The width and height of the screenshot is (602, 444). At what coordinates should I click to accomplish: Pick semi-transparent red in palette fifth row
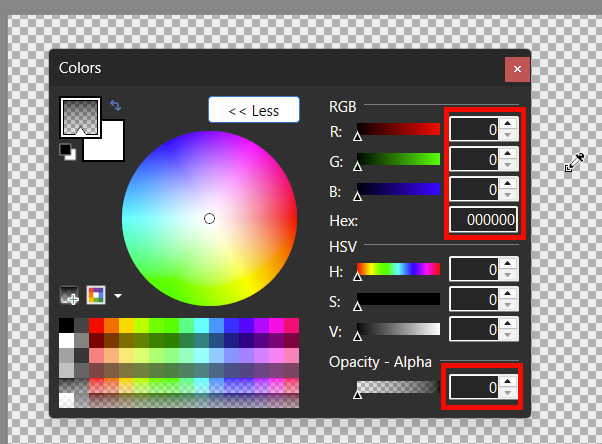tap(96, 385)
